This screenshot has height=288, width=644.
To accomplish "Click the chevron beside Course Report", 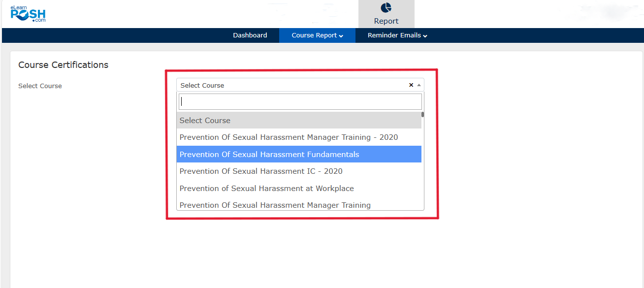I will pos(341,36).
